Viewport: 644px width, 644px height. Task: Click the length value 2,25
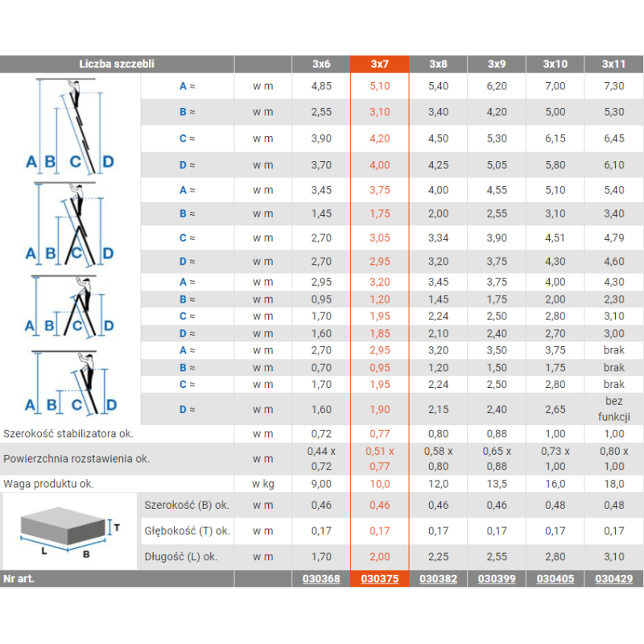click(438, 557)
